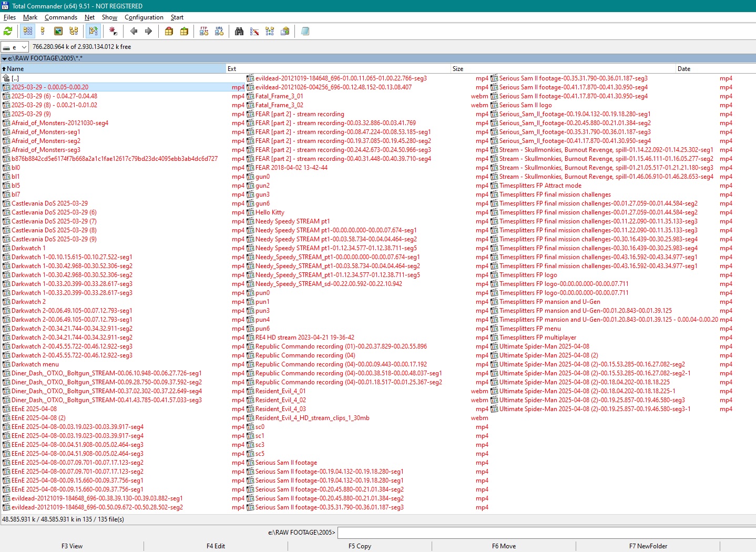Open the Start menu item
This screenshot has width=756, height=552.
point(177,17)
